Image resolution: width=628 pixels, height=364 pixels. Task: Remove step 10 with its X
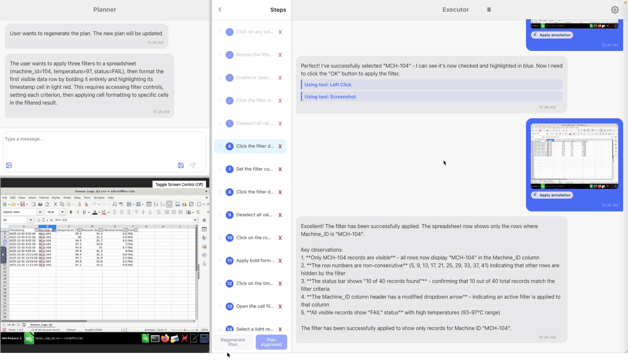point(280,238)
